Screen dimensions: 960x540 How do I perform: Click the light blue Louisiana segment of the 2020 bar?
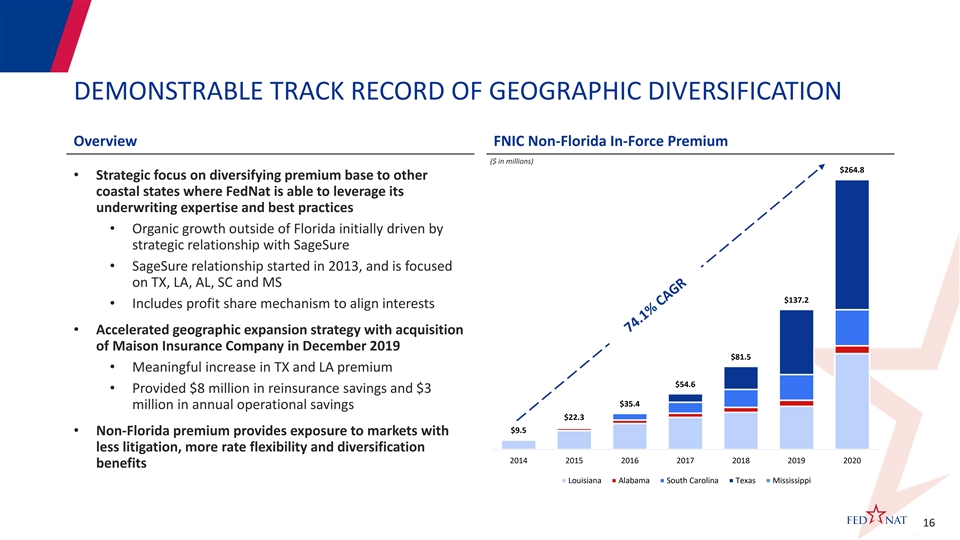point(852,401)
